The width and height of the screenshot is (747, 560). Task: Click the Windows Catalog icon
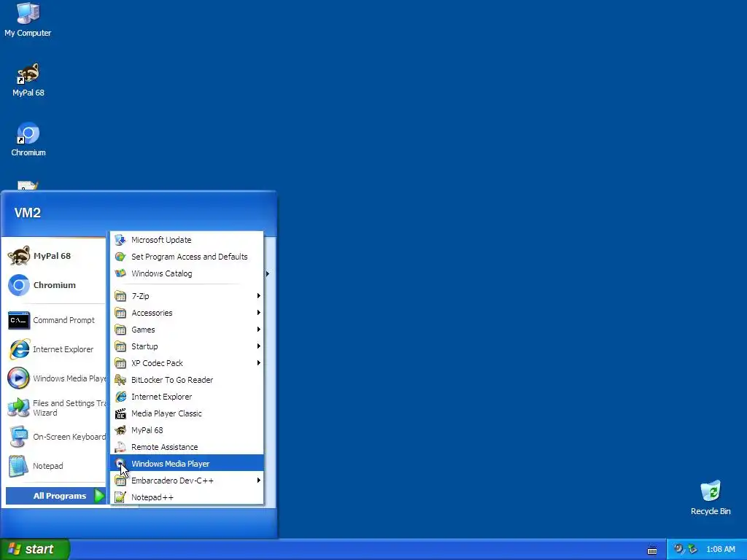[x=120, y=273]
